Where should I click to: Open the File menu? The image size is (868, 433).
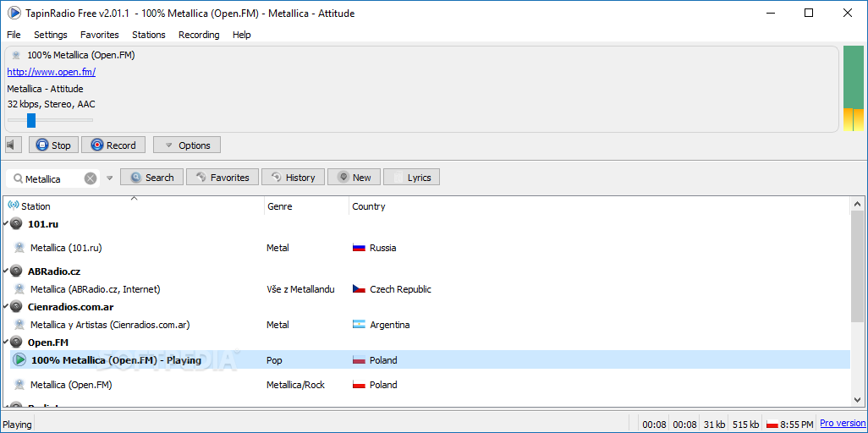(14, 35)
